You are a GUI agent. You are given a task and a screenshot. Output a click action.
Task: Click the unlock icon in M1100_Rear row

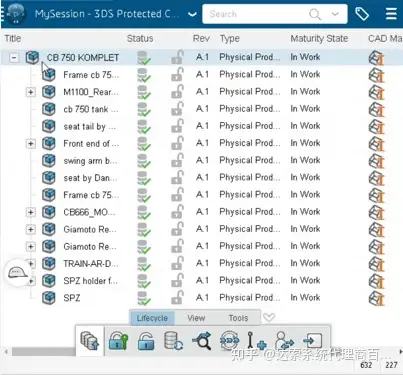pos(177,92)
